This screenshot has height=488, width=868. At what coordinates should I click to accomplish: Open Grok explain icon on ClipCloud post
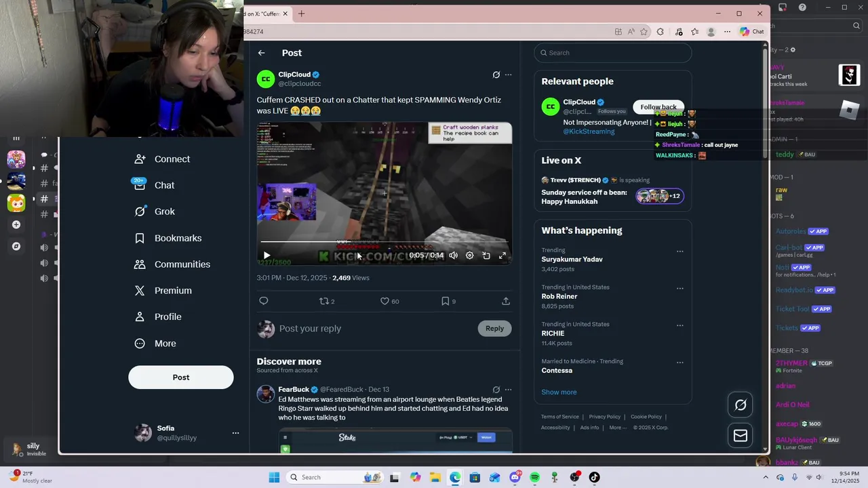[496, 75]
